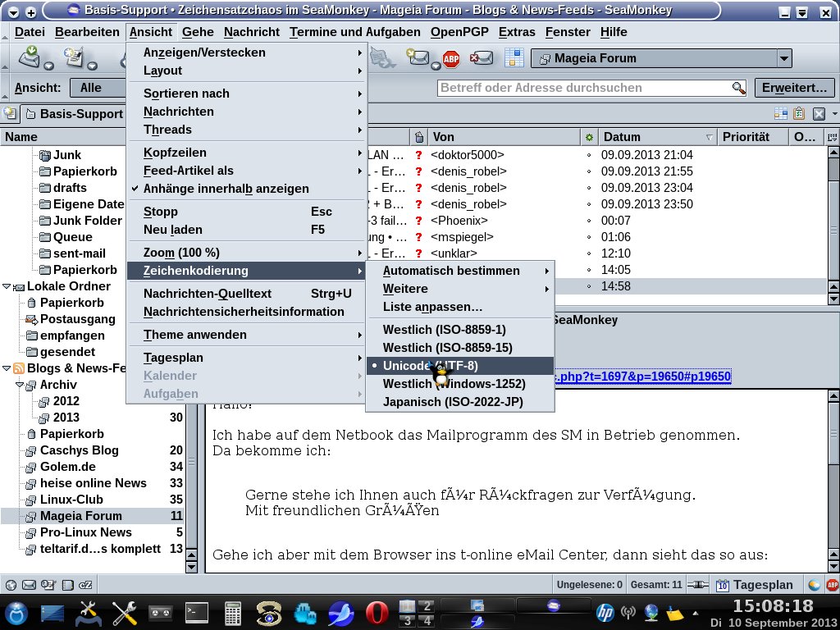The width and height of the screenshot is (840, 630).
Task: Click the calendar tab icon in tab strip
Action: click(781, 113)
